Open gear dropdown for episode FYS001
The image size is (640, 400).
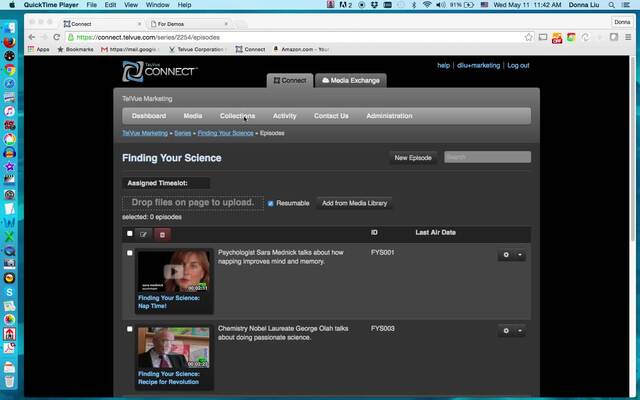(x=511, y=255)
